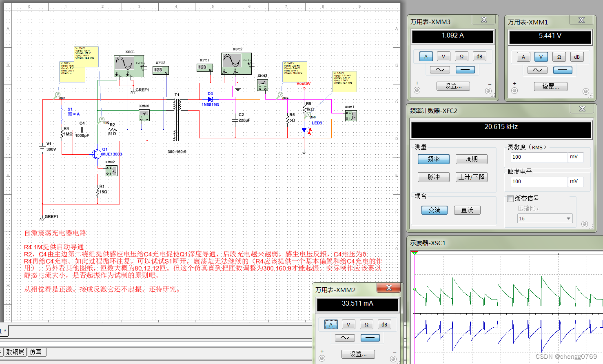Switch to the 仿真 tab

point(35,352)
